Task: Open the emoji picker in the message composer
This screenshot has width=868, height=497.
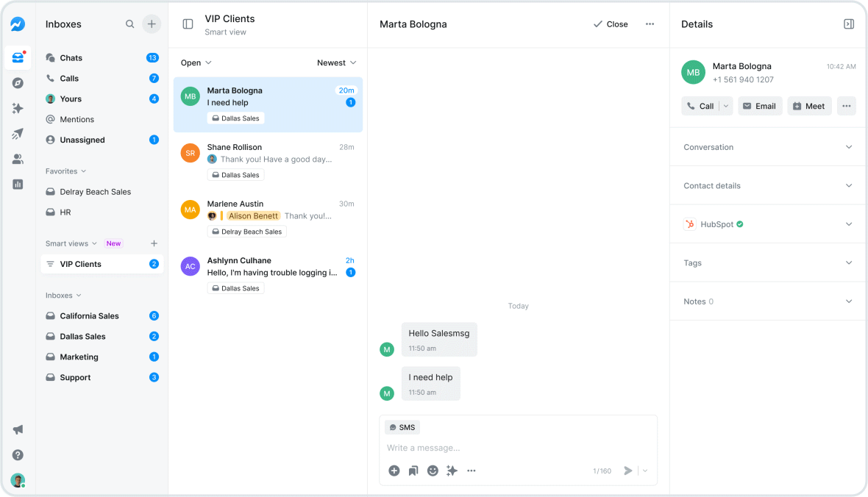Action: coord(433,471)
